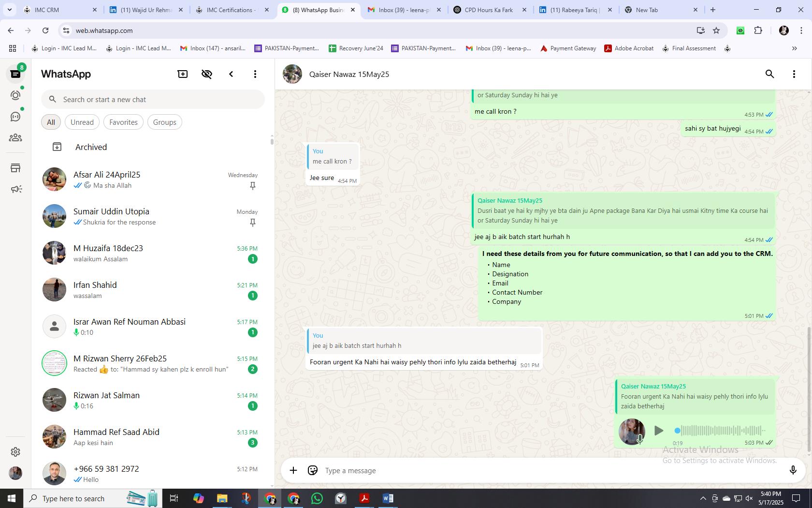Open the Communities icon in sidebar
812x508 pixels.
(15, 138)
